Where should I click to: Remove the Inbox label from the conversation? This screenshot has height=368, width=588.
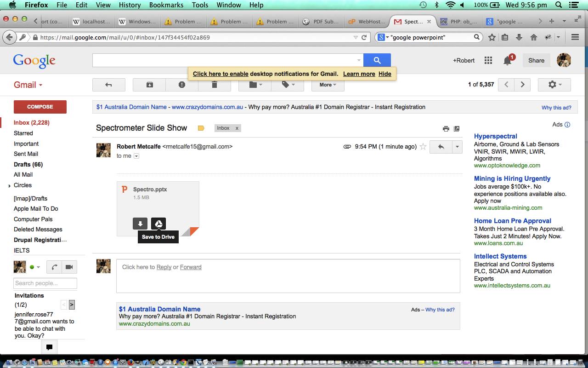click(237, 128)
